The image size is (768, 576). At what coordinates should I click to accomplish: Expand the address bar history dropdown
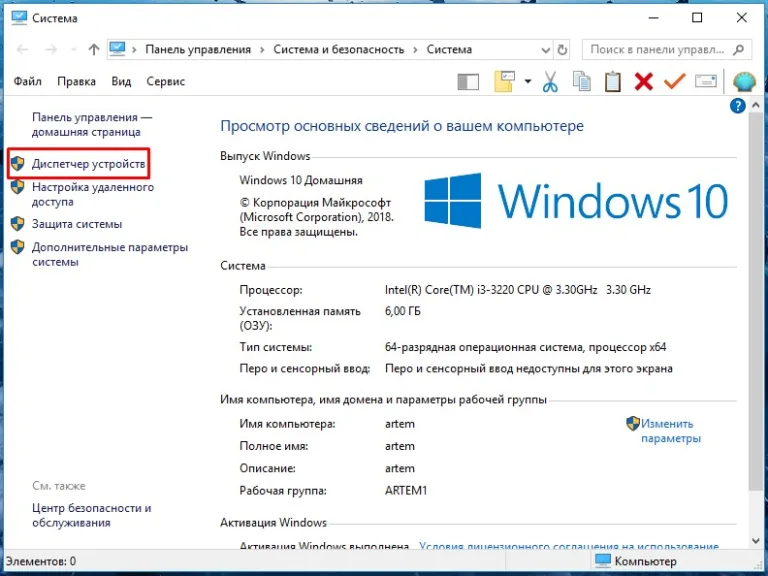(x=546, y=50)
